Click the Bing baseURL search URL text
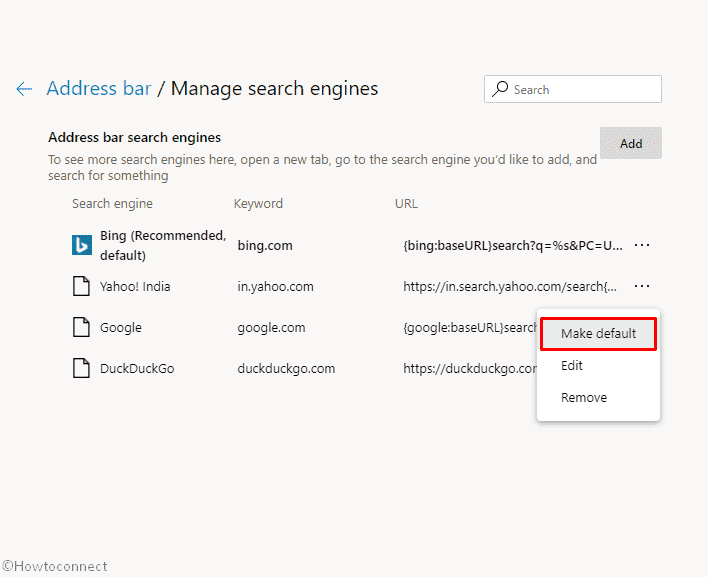 pyautogui.click(x=513, y=246)
